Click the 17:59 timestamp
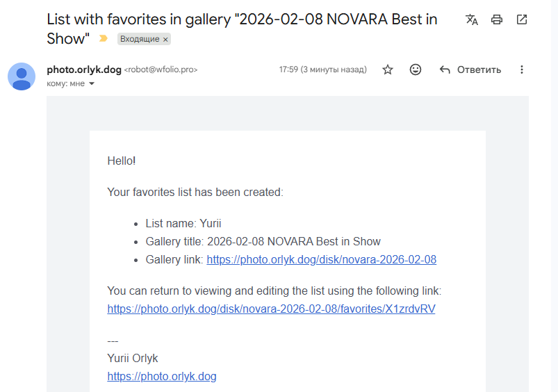The width and height of the screenshot is (558, 392). coord(288,70)
